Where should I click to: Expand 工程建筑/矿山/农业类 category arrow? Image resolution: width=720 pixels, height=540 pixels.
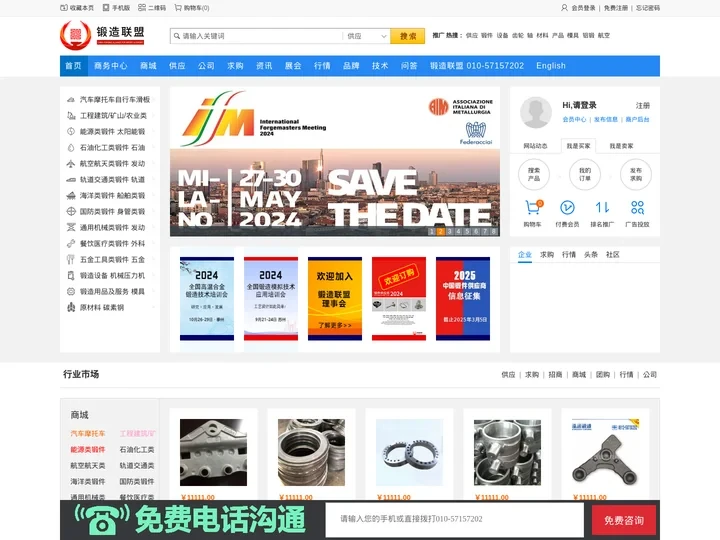pos(153,116)
